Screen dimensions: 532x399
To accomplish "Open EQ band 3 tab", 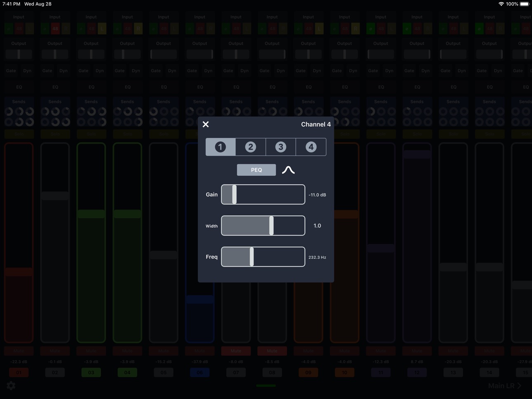I will [x=281, y=147].
